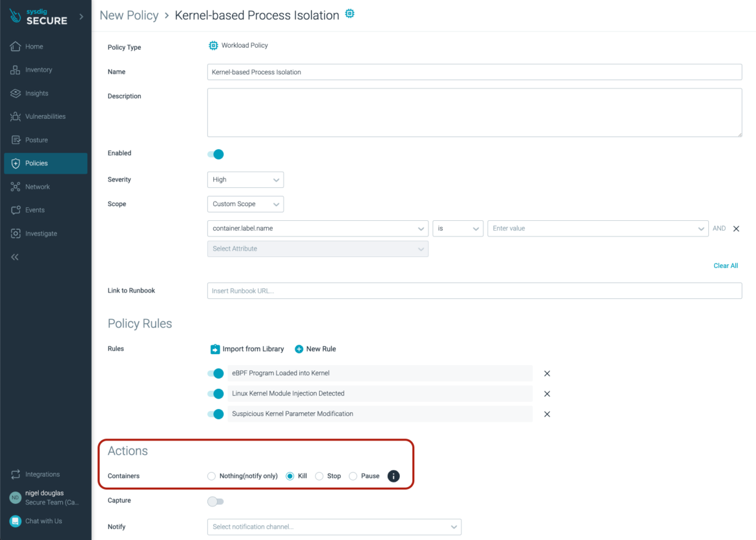This screenshot has height=540, width=756.
Task: Click the New Rule button
Action: (315, 349)
